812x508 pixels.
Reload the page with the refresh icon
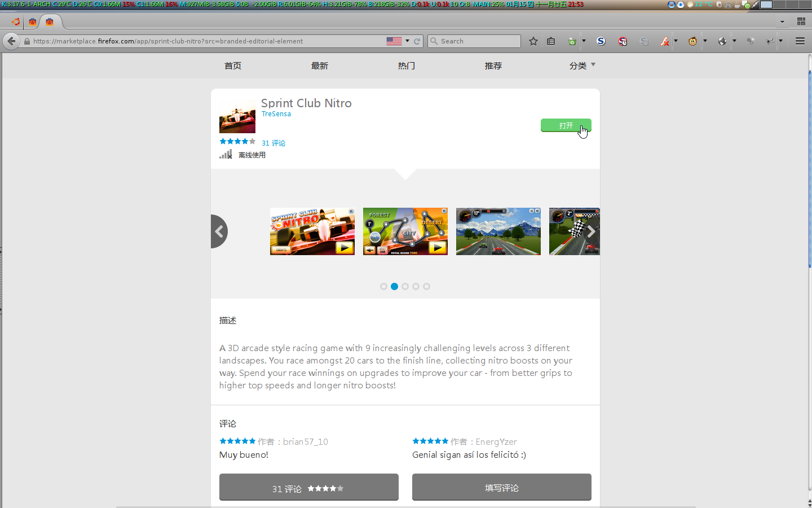tap(417, 41)
